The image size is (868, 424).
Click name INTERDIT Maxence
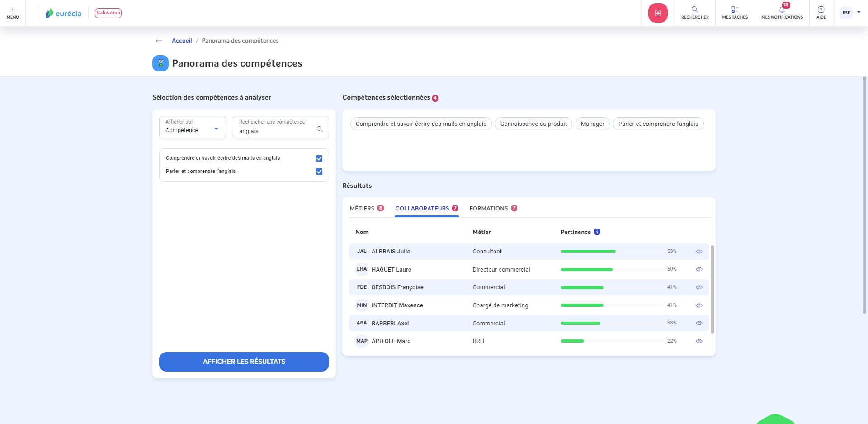pos(397,305)
